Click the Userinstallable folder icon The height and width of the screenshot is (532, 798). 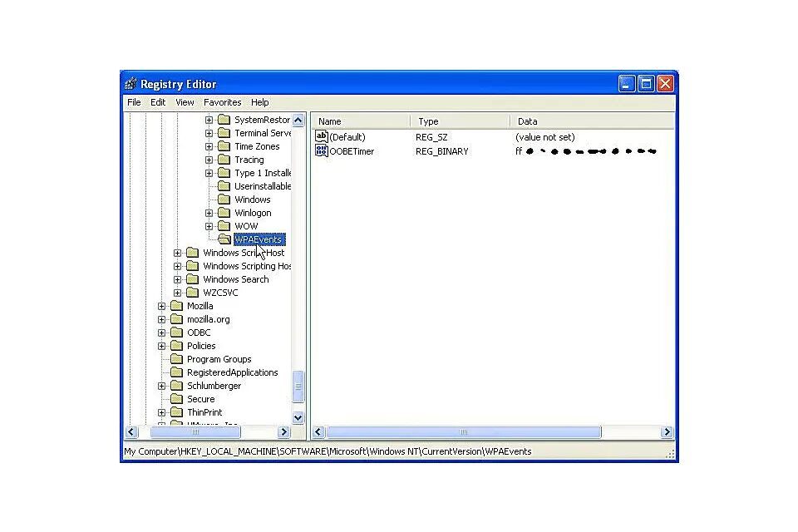click(x=224, y=186)
